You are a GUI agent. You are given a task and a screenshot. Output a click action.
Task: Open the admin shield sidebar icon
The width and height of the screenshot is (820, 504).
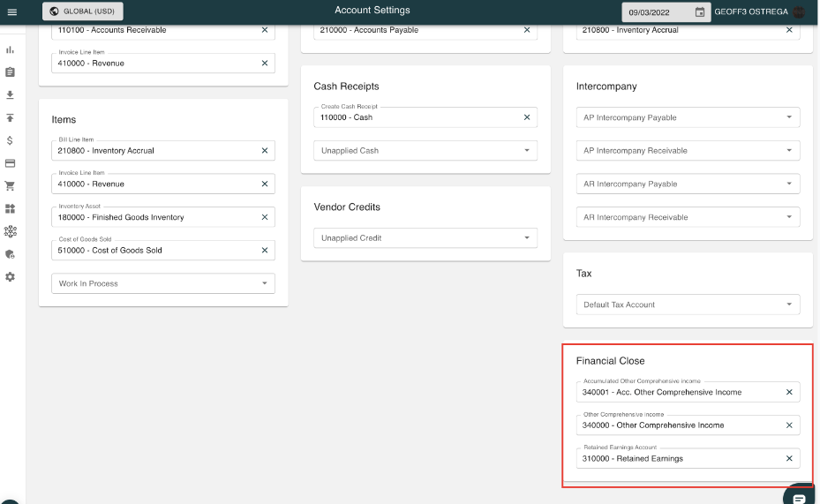coord(10,254)
